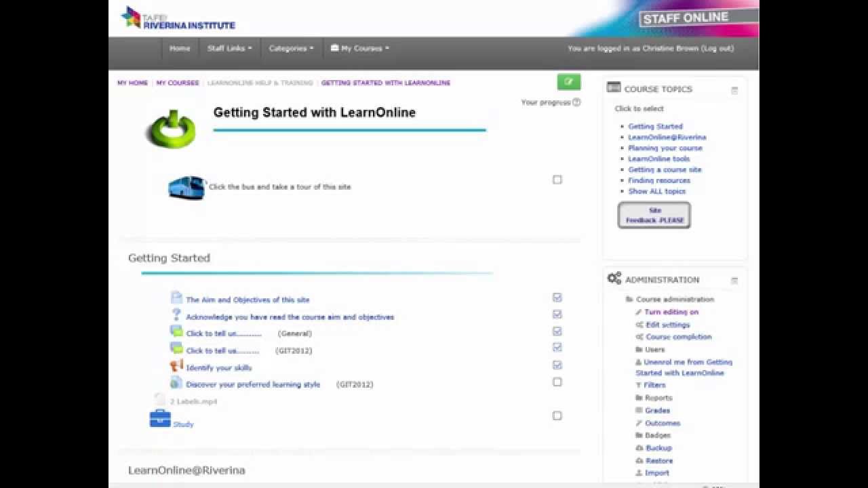The height and width of the screenshot is (488, 868).
Task: Toggle completion checkbox for Identify your skills
Action: pos(557,365)
